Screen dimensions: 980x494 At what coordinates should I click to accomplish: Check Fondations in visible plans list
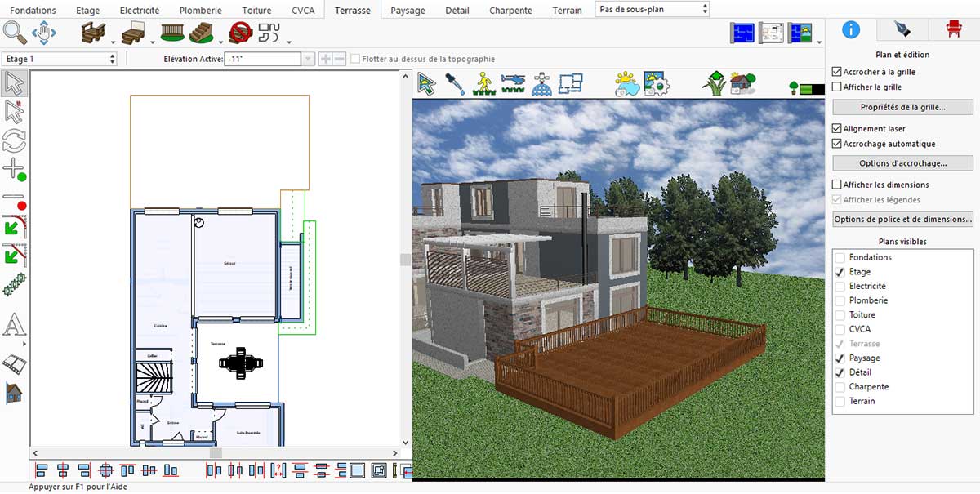[840, 257]
